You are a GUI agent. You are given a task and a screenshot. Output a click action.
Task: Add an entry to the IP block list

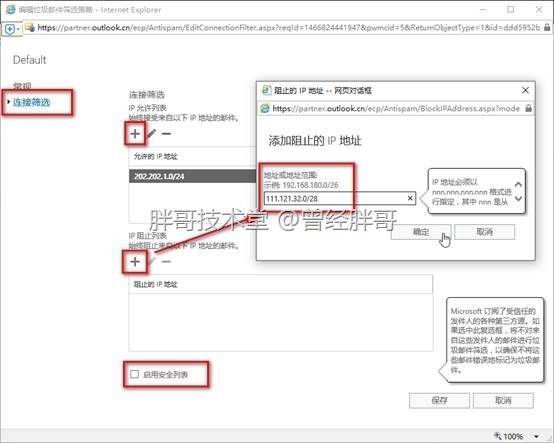pos(135,262)
